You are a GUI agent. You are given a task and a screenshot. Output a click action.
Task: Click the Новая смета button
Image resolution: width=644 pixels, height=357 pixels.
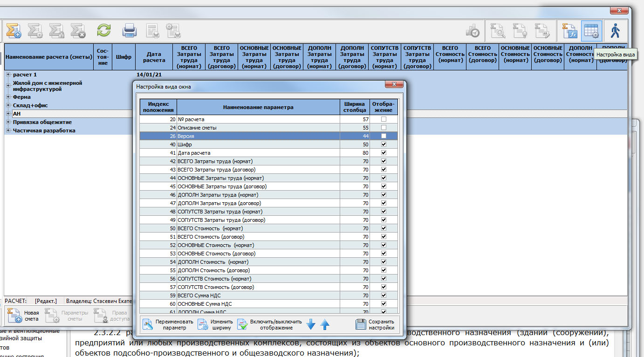[24, 316]
